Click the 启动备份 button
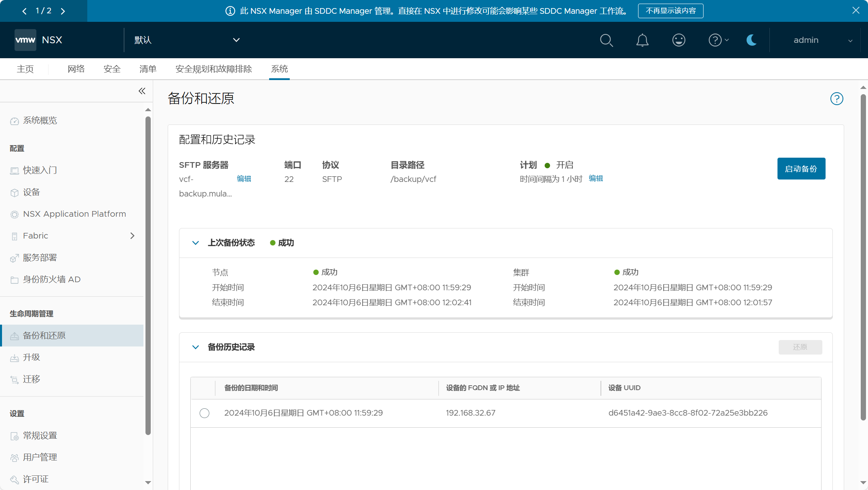This screenshot has width=868, height=490. pos(801,169)
